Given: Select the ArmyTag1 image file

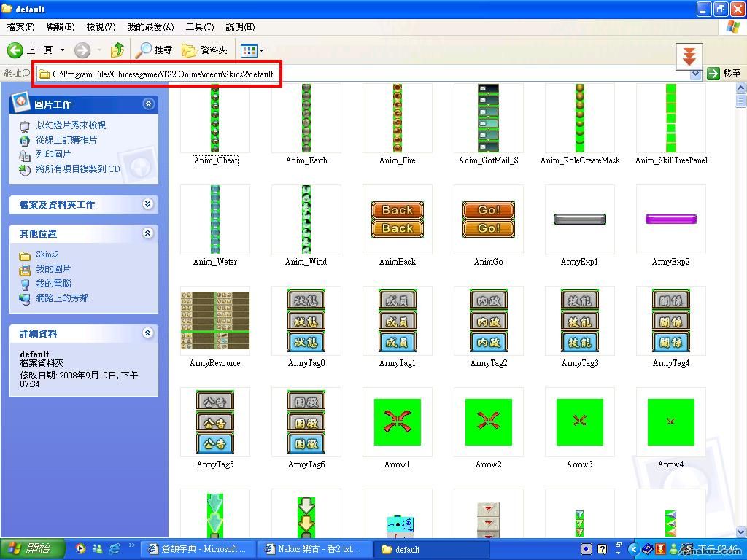Looking at the screenshot, I should tap(398, 321).
